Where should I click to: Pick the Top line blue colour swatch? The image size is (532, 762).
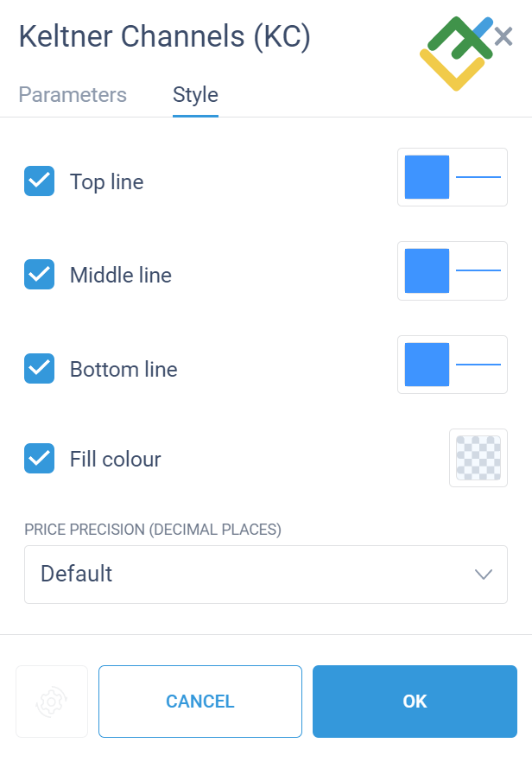(x=427, y=177)
